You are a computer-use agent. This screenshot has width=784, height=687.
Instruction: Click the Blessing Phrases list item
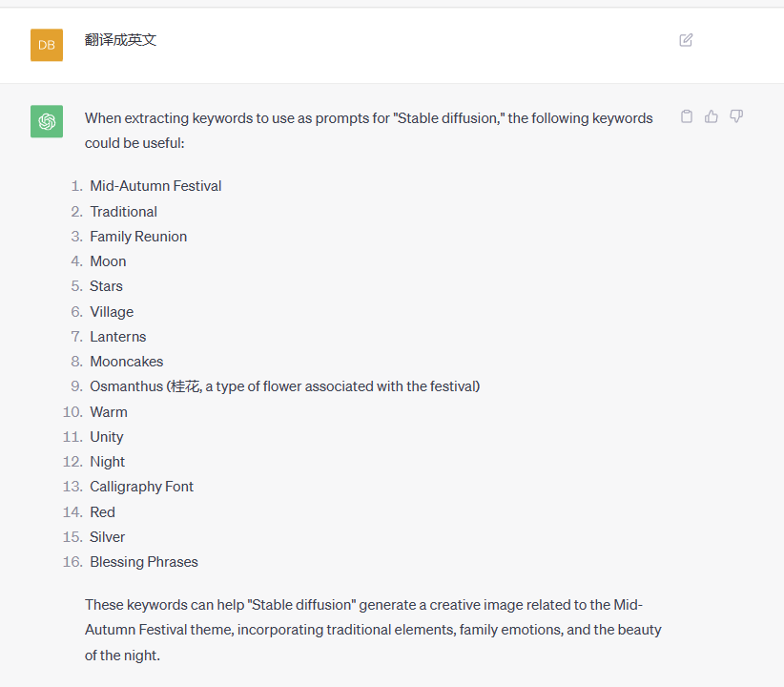[x=144, y=562]
